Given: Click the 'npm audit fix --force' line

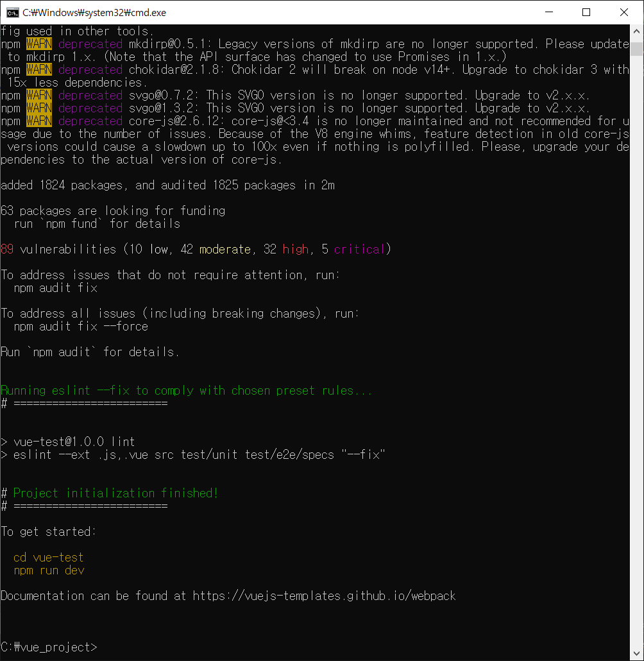Looking at the screenshot, I should click(x=81, y=326).
